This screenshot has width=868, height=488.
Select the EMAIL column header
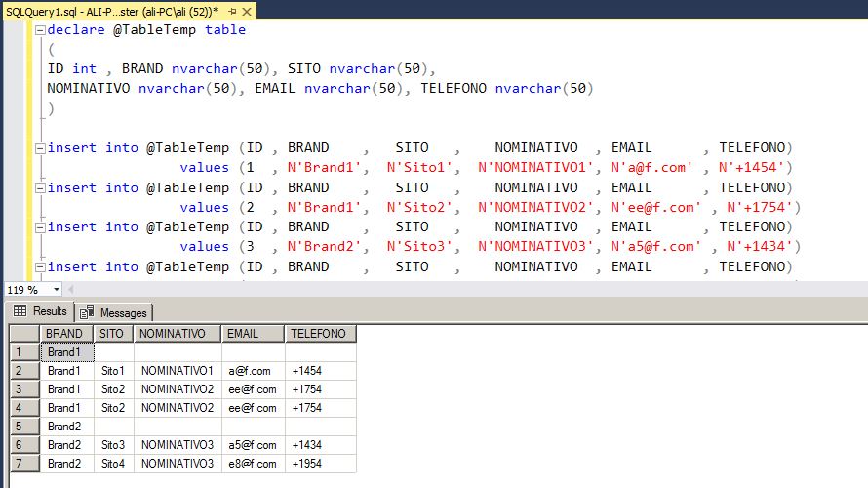(x=253, y=334)
